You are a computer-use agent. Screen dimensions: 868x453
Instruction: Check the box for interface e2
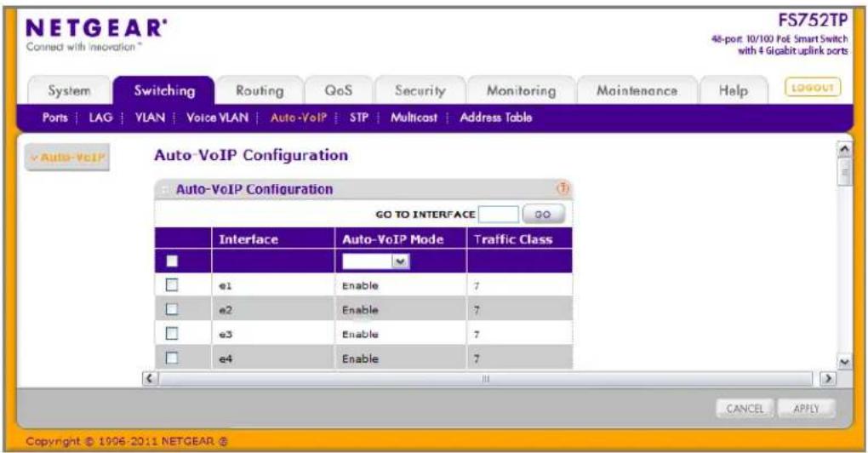click(x=172, y=309)
